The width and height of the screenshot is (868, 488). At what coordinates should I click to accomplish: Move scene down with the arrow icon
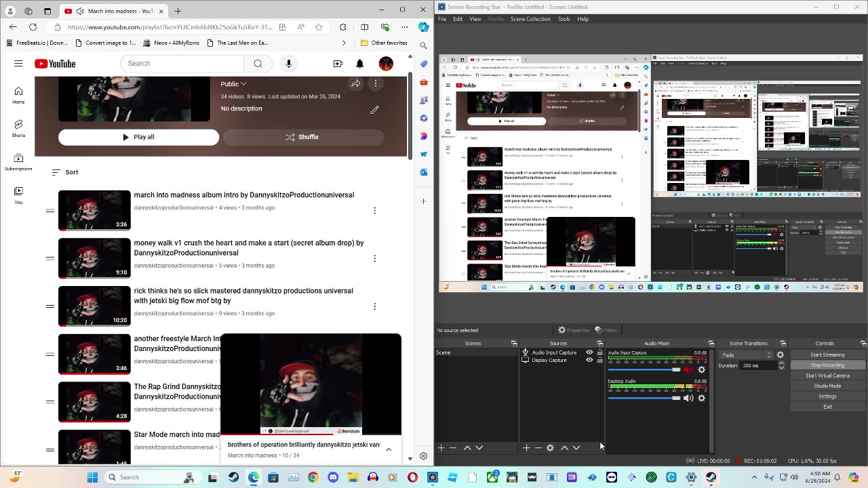[479, 448]
